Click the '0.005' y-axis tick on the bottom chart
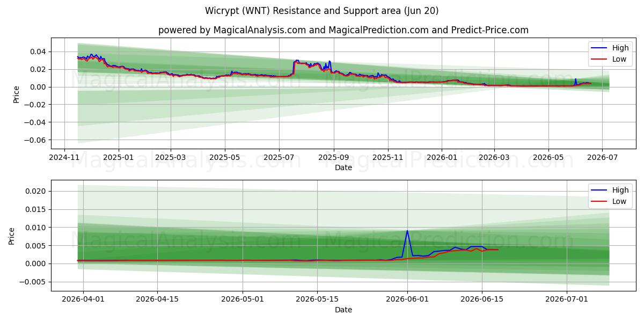The width and height of the screenshot is (644, 322). (37, 246)
